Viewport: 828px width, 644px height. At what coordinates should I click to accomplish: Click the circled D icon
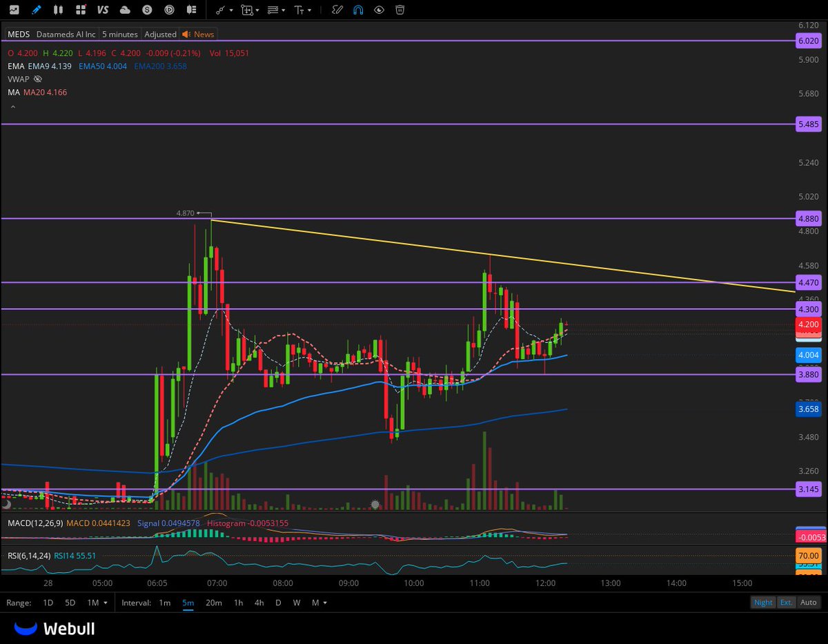169,10
